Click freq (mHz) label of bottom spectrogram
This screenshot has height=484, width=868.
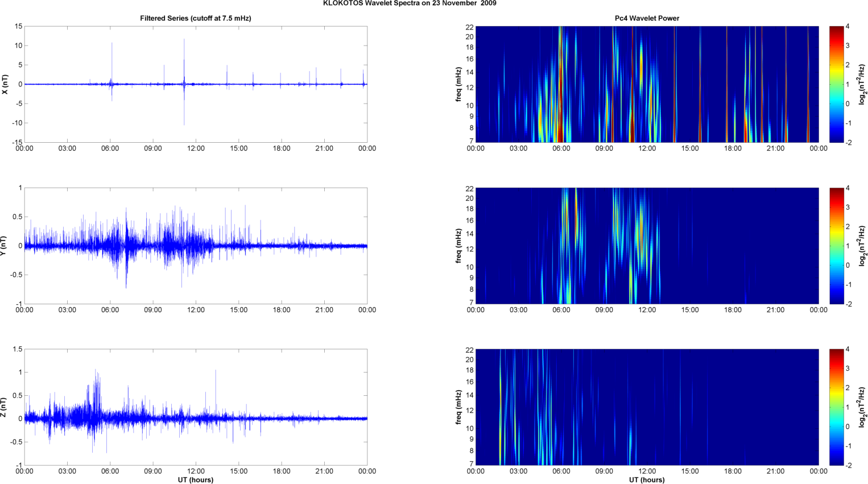point(458,407)
